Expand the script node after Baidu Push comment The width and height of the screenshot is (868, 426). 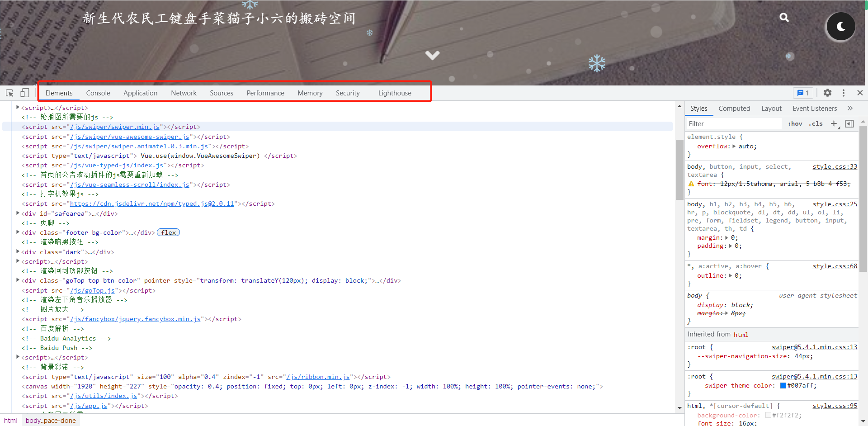pyautogui.click(x=18, y=357)
